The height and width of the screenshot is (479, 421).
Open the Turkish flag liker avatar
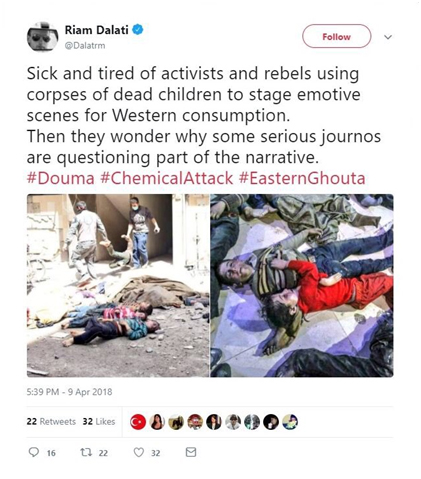pyautogui.click(x=138, y=422)
